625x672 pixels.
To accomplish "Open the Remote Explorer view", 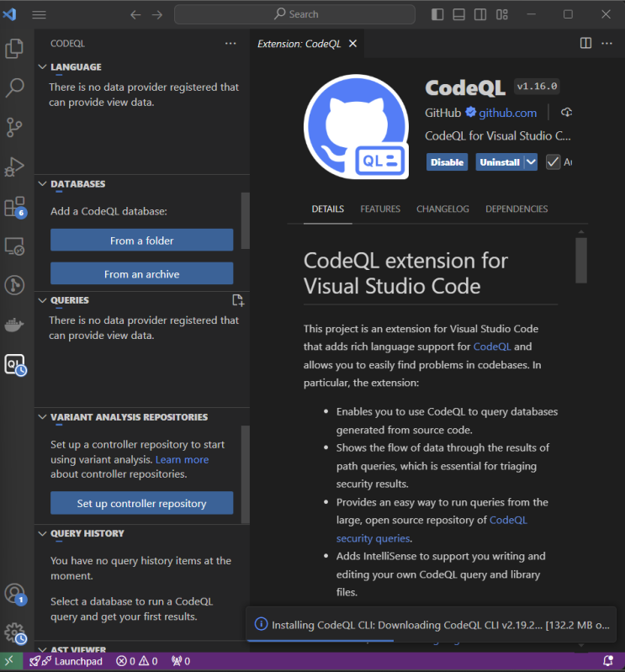I will [14, 246].
